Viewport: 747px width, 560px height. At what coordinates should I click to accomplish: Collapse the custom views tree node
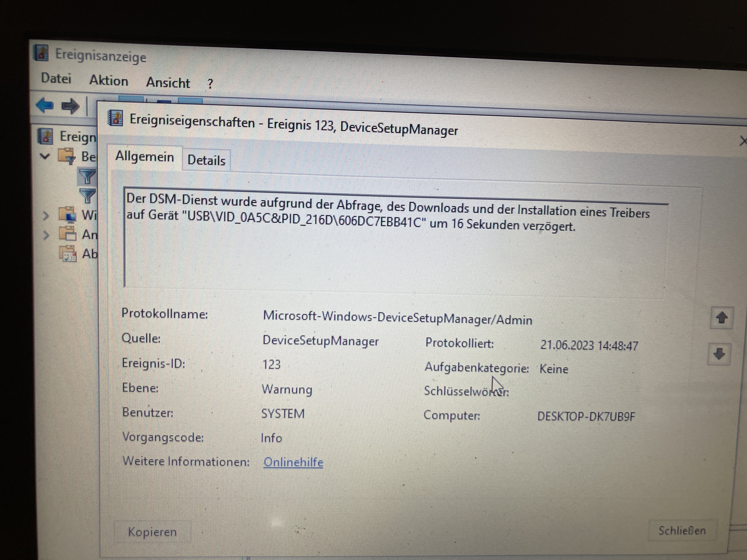(45, 156)
